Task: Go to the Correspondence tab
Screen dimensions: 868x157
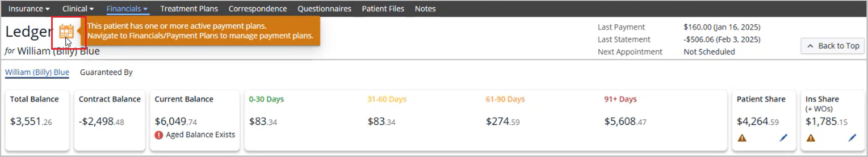Action: point(258,9)
